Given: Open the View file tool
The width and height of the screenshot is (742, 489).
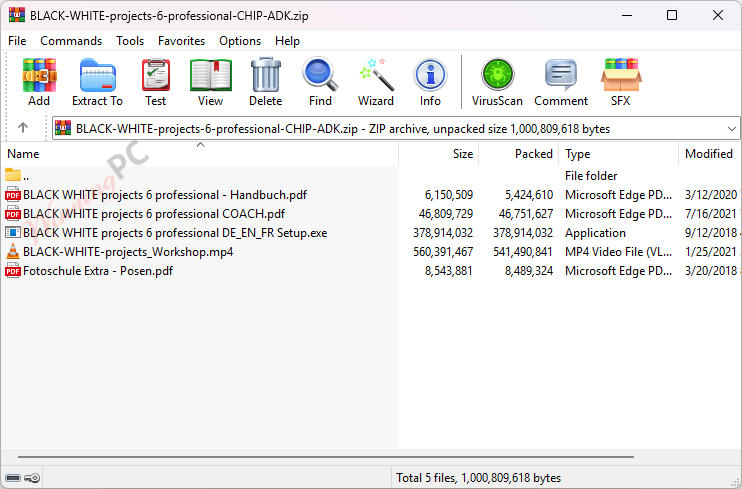Looking at the screenshot, I should 211,75.
